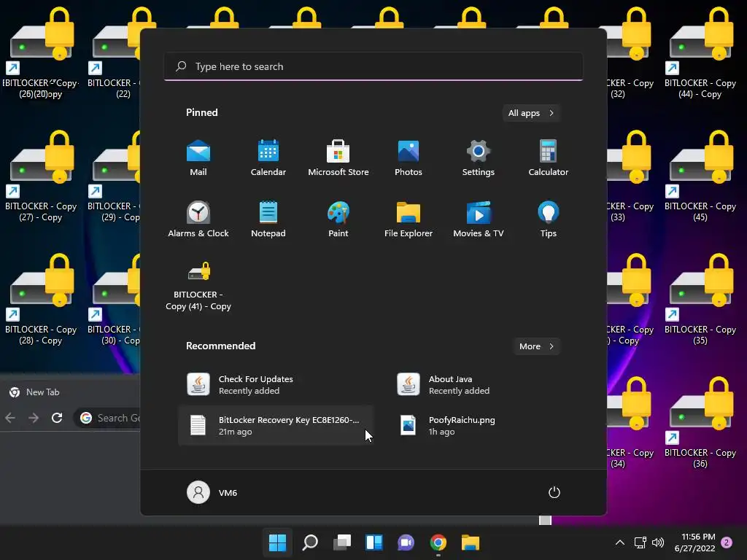
Task: Switch to Chrome on taskbar
Action: pos(438,542)
